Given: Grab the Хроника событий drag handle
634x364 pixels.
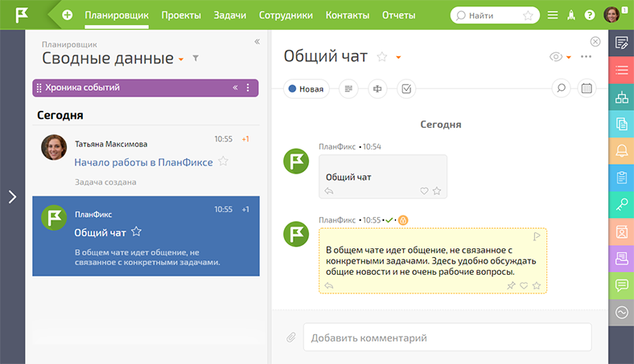Looking at the screenshot, I should [x=39, y=88].
